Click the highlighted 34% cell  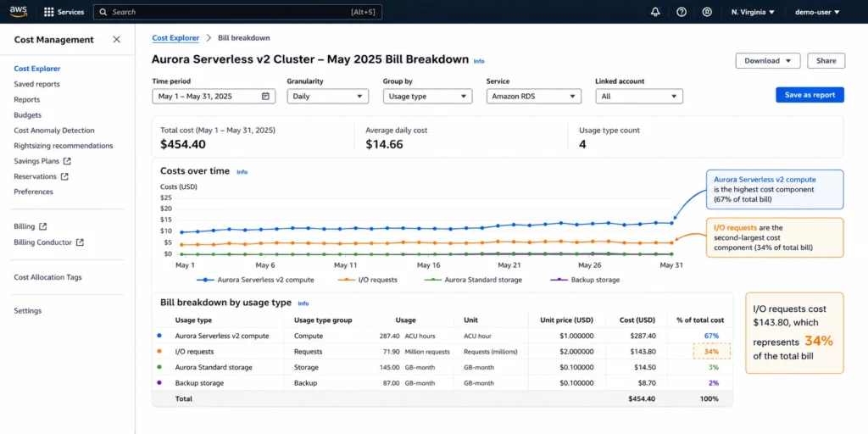pos(711,352)
